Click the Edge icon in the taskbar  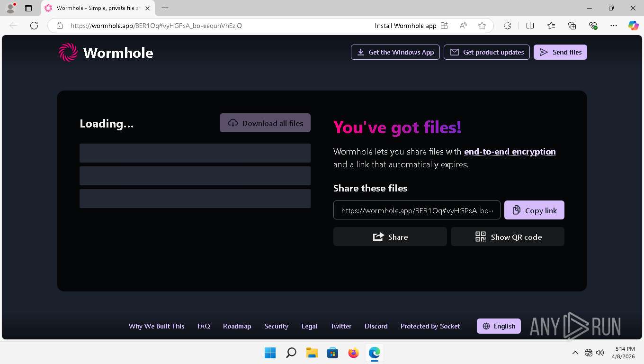pos(374,353)
